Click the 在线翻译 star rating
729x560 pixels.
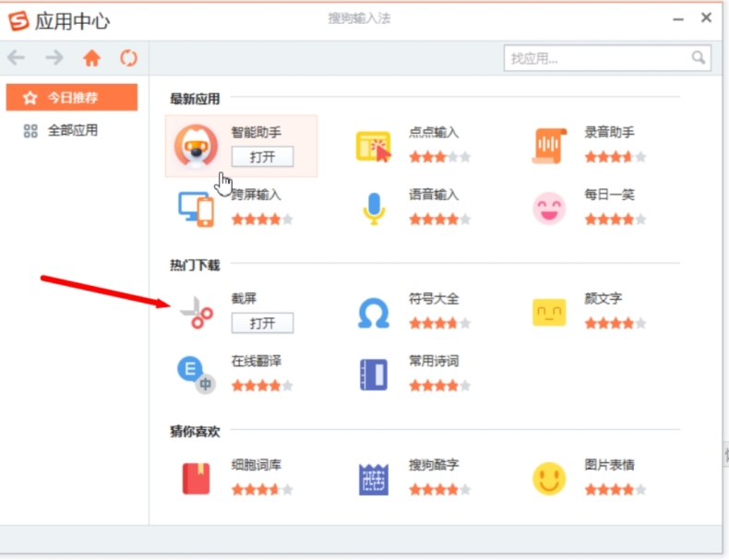point(262,386)
